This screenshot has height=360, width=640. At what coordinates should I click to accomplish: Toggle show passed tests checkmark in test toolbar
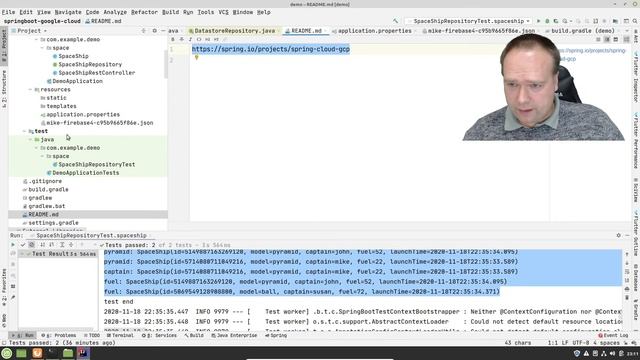point(23,245)
